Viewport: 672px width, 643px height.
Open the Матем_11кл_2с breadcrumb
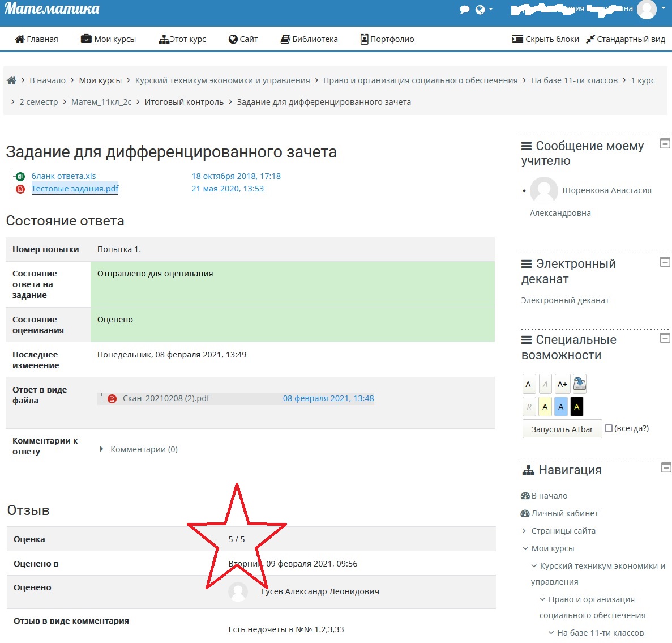[x=101, y=102]
